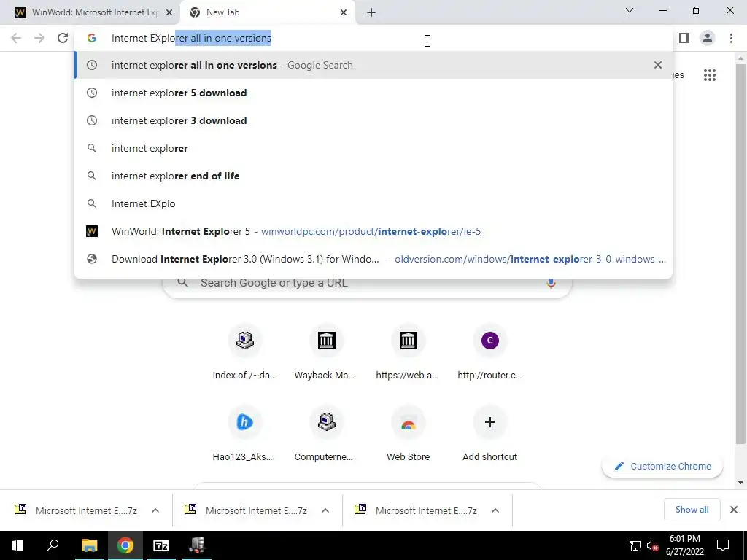Click the scrollbar down arrow
The width and height of the screenshot is (747, 560).
740,483
